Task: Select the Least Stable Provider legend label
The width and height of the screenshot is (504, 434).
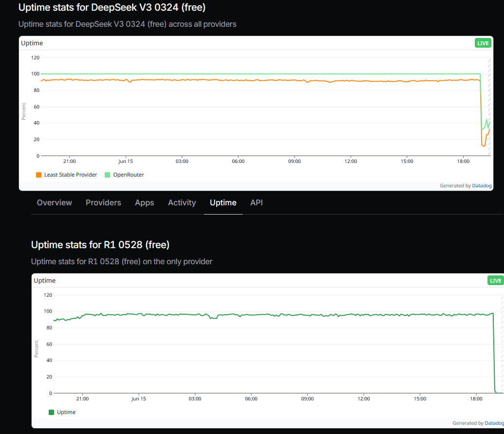Action: [x=71, y=175]
